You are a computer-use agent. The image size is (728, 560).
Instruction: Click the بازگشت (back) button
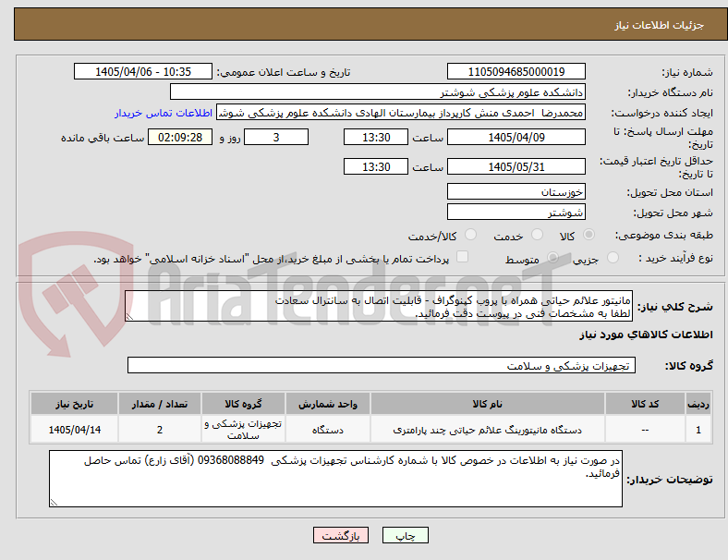(x=340, y=535)
